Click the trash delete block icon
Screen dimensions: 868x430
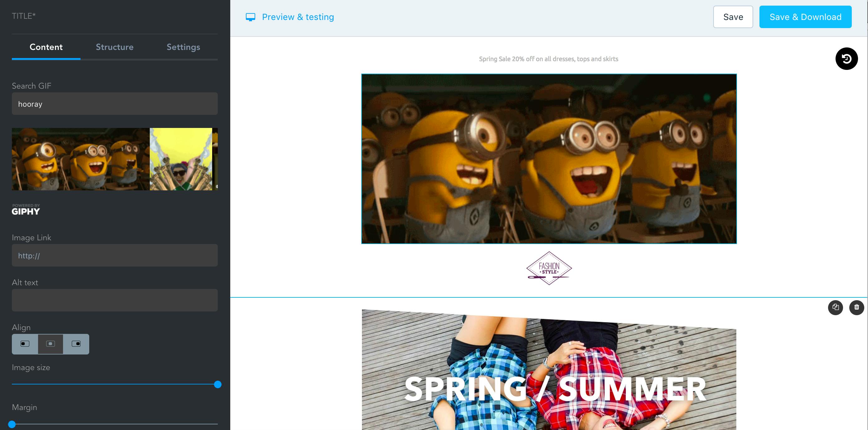(856, 307)
